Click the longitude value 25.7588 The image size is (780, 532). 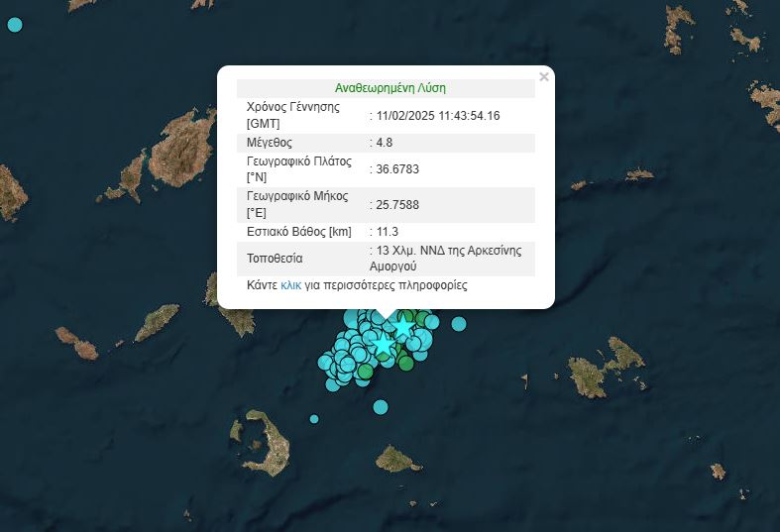pyautogui.click(x=396, y=205)
